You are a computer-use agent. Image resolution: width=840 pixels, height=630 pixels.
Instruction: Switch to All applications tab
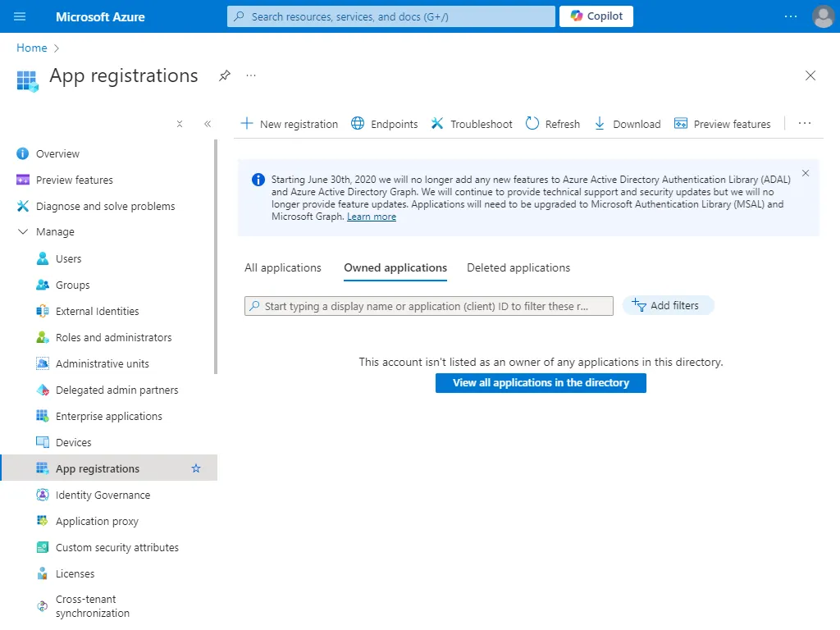[283, 268]
